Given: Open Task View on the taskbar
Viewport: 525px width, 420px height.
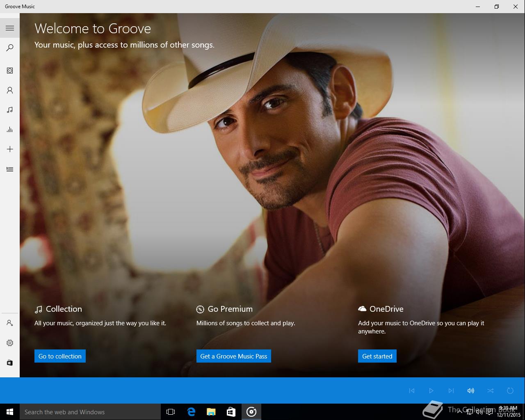Looking at the screenshot, I should pyautogui.click(x=171, y=412).
